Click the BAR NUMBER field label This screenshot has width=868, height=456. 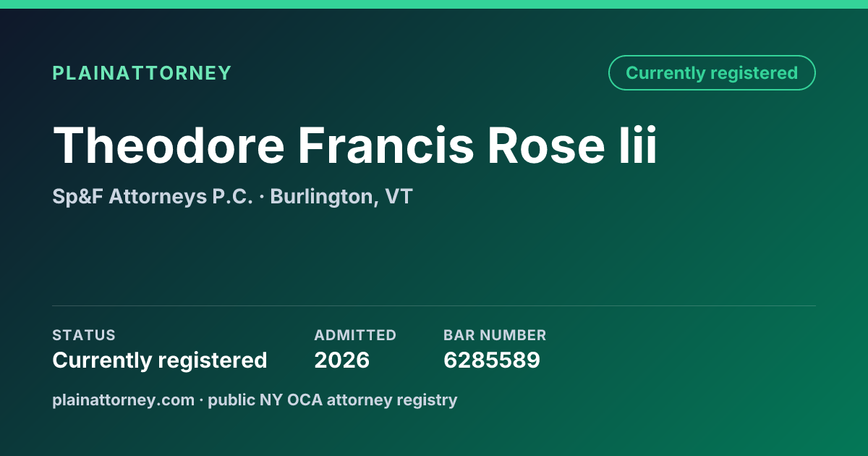pyautogui.click(x=495, y=335)
